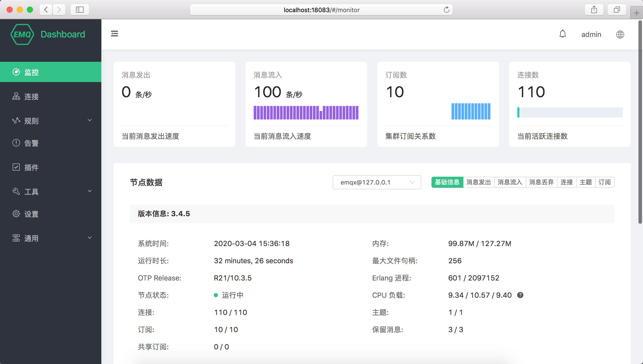Click the EMQ logo
643x364 pixels.
point(22,34)
